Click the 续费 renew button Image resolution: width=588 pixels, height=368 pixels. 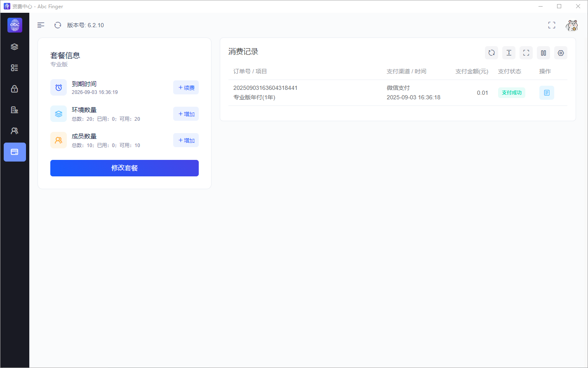186,87
